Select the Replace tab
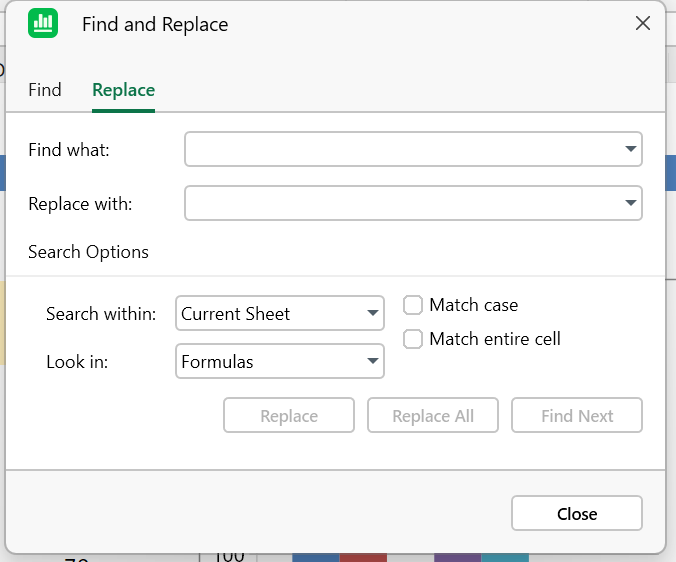The image size is (676, 562). pyautogui.click(x=123, y=90)
